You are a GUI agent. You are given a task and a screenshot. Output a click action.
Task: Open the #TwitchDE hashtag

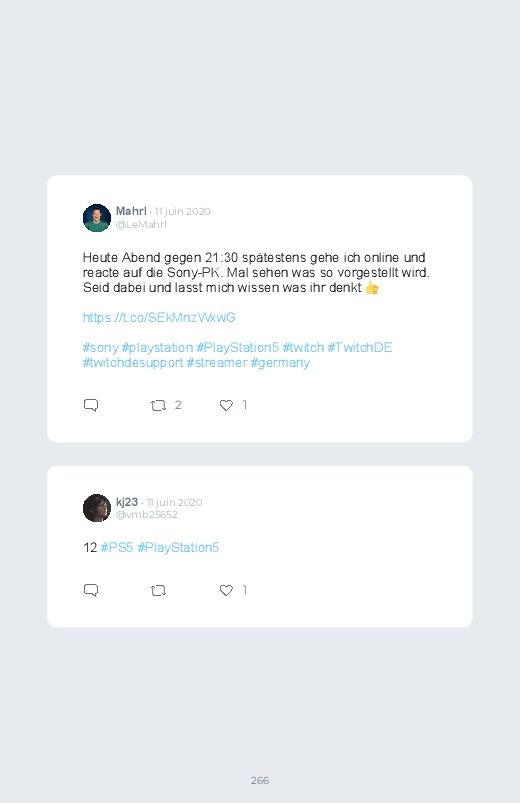coord(360,348)
